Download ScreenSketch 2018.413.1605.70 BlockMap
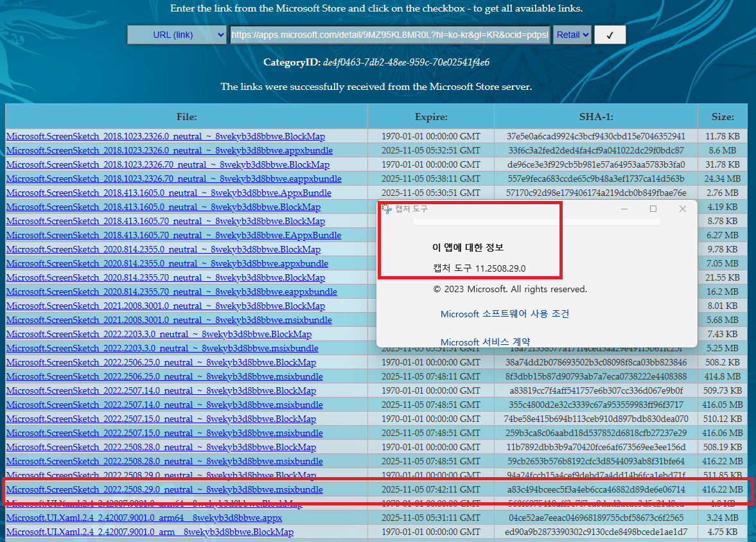 click(165, 221)
